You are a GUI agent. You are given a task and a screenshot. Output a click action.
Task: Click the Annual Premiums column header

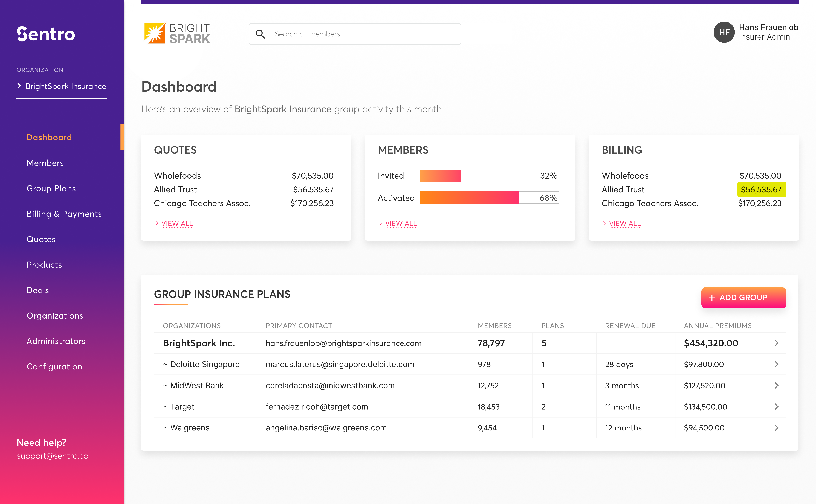718,326
